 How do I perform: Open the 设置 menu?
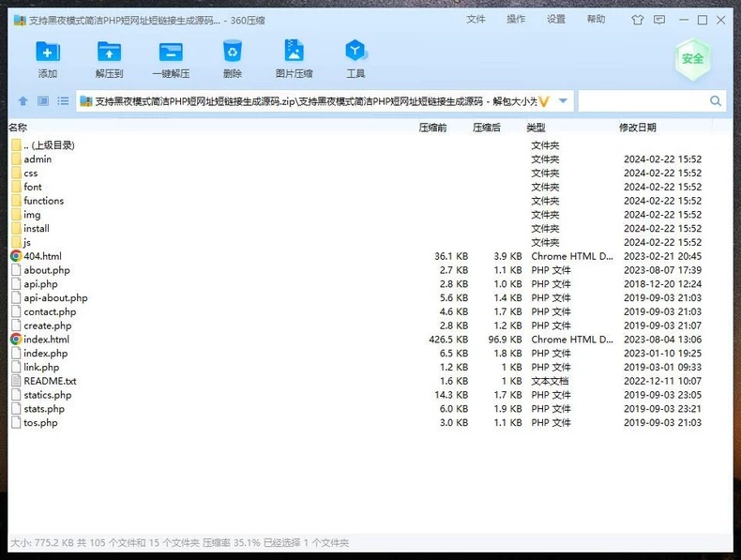556,20
